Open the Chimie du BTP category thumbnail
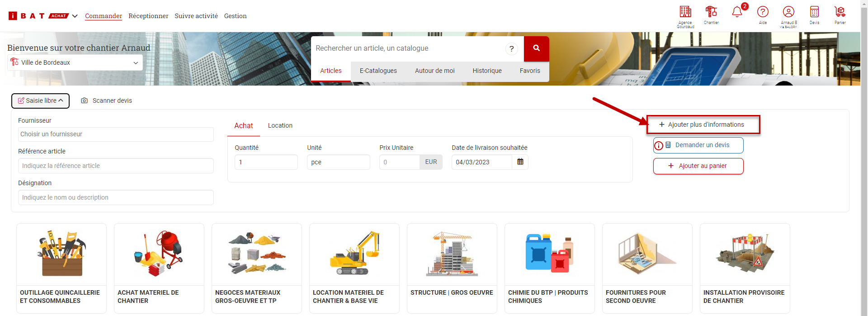This screenshot has height=316, width=868. (549, 254)
